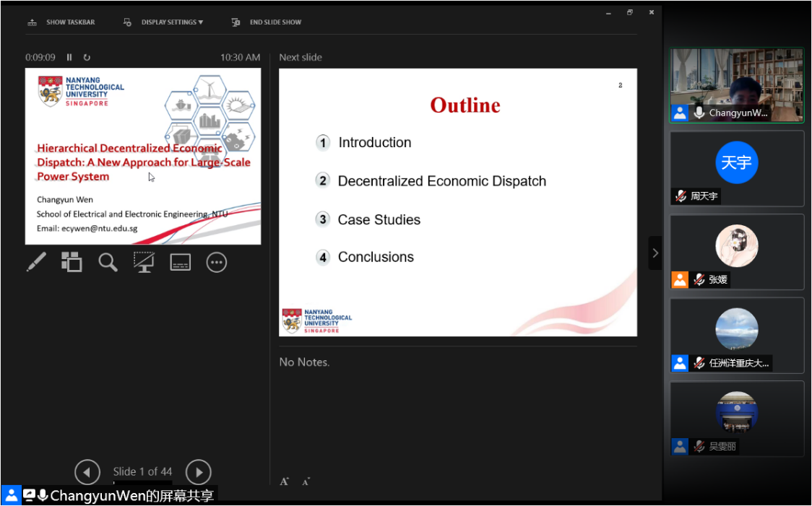Pause the presentation timer
Image resolution: width=812 pixels, height=506 pixels.
click(70, 58)
